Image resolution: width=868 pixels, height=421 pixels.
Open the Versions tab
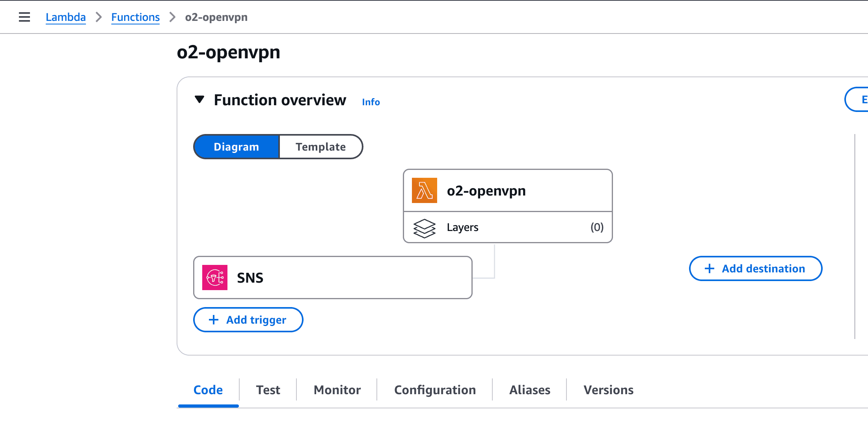(608, 389)
